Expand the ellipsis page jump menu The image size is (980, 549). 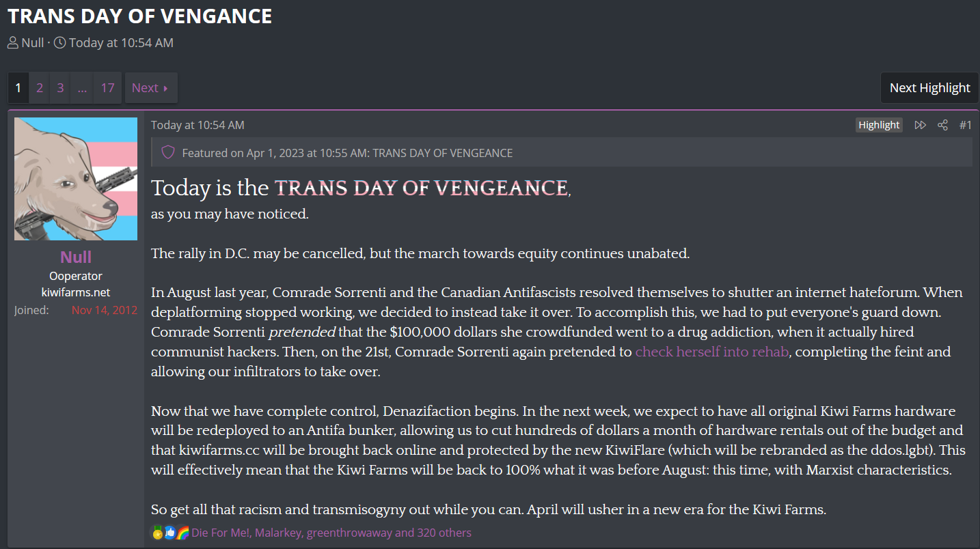[x=82, y=87]
